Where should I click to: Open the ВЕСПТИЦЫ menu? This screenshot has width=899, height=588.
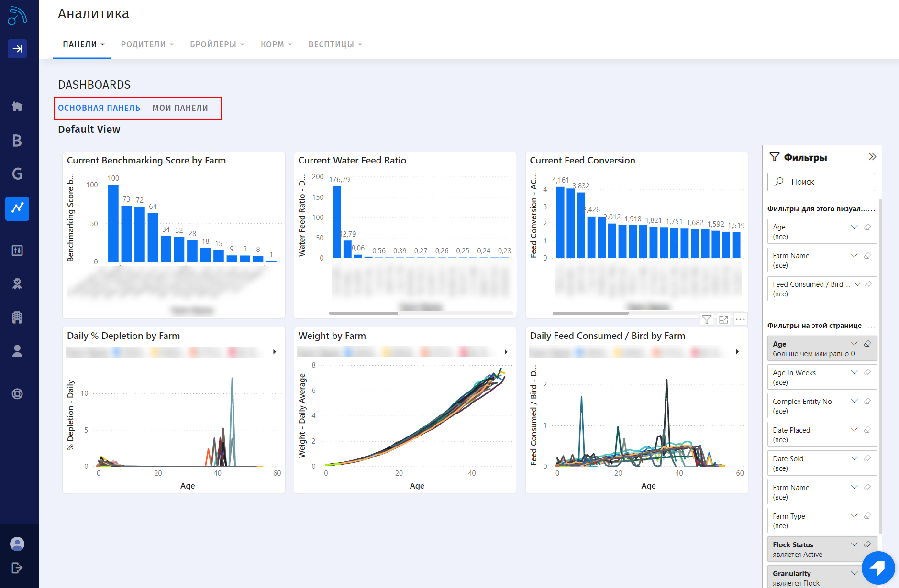coord(335,44)
